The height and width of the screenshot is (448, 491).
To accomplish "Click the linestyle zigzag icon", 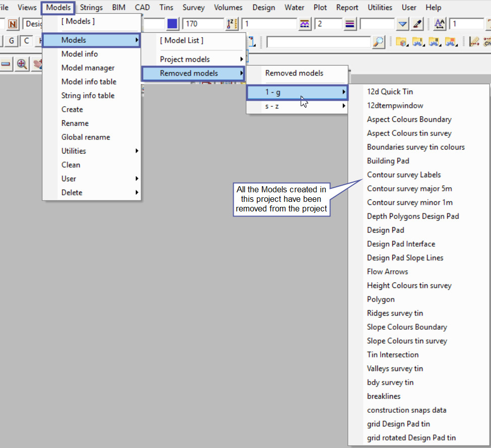I will coord(304,24).
